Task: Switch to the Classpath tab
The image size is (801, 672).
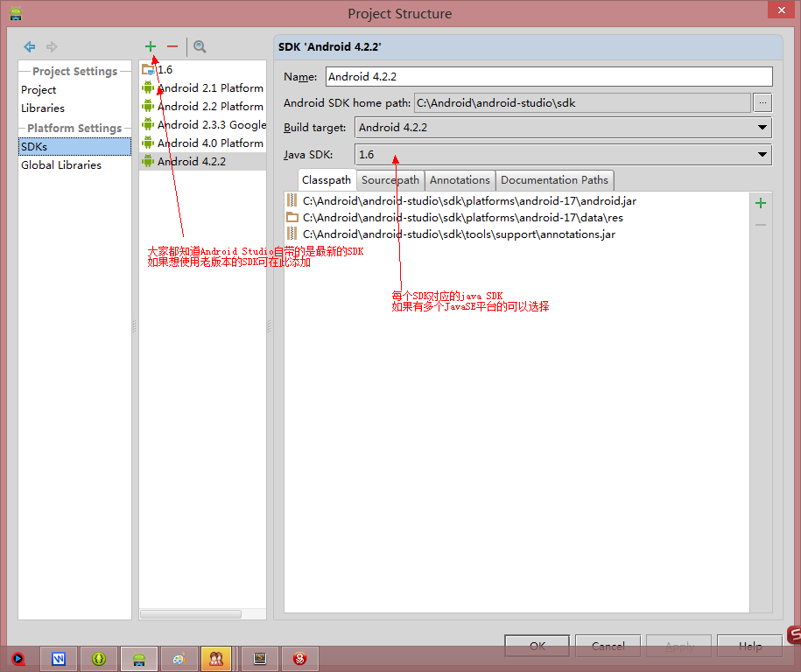Action: (327, 180)
